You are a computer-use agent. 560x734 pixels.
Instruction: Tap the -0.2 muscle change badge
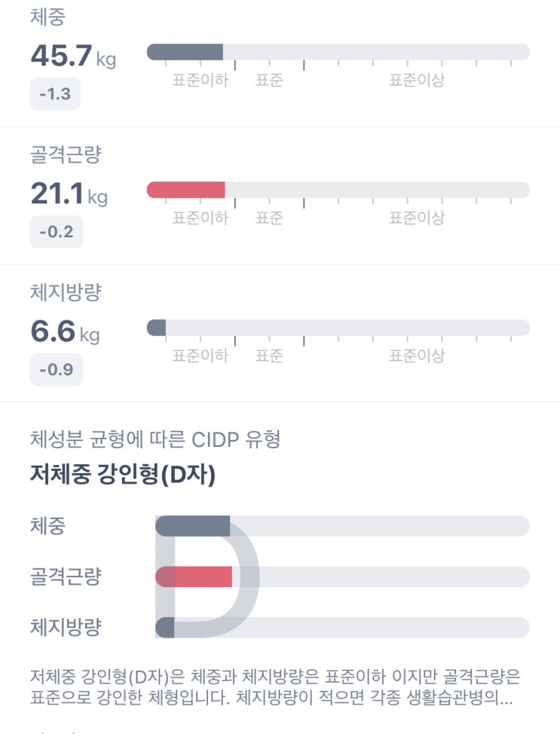57,231
